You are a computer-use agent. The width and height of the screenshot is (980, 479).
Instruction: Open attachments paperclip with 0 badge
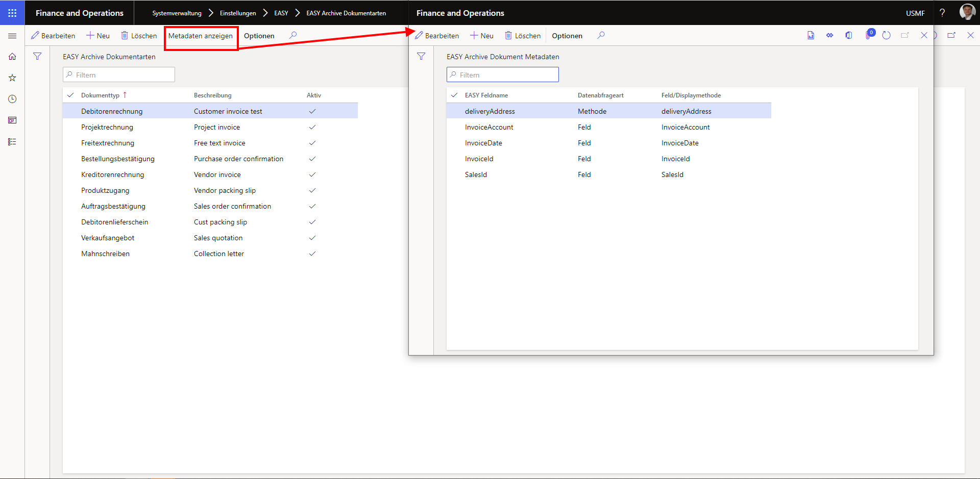point(869,35)
